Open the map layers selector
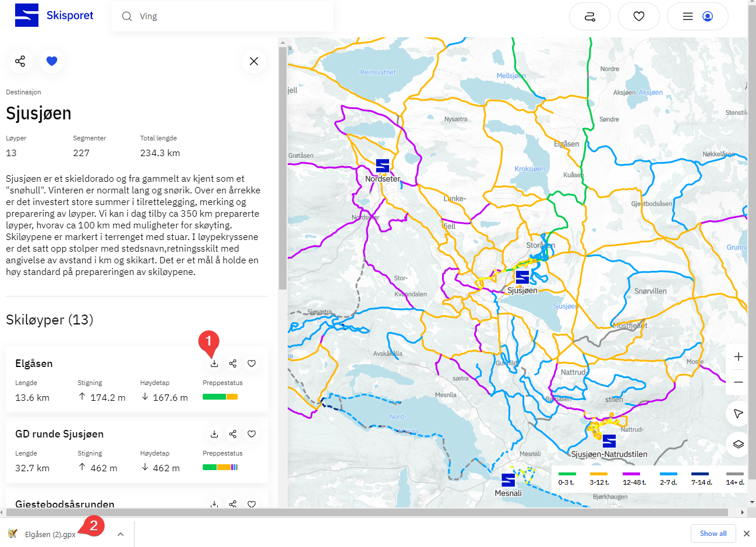Image resolution: width=756 pixels, height=547 pixels. click(739, 444)
